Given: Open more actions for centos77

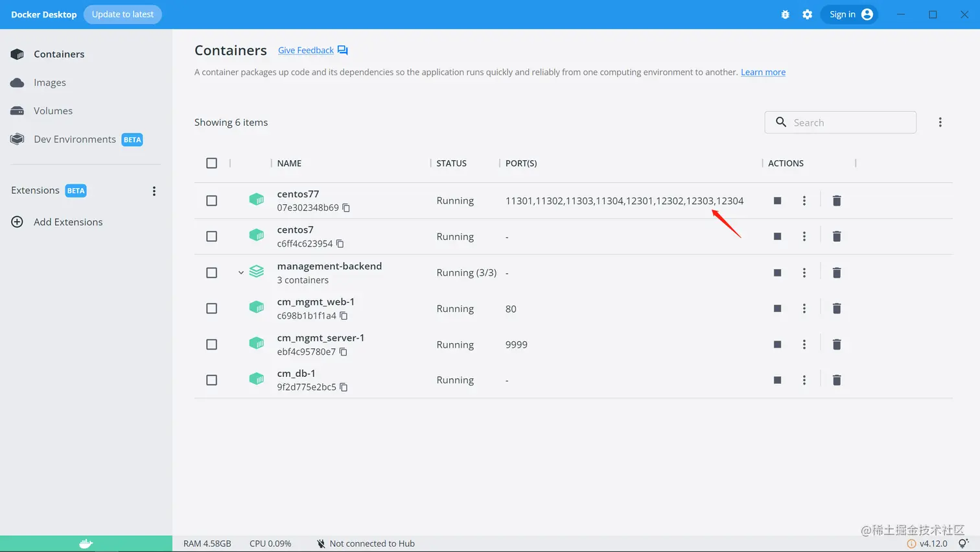Looking at the screenshot, I should tap(804, 200).
